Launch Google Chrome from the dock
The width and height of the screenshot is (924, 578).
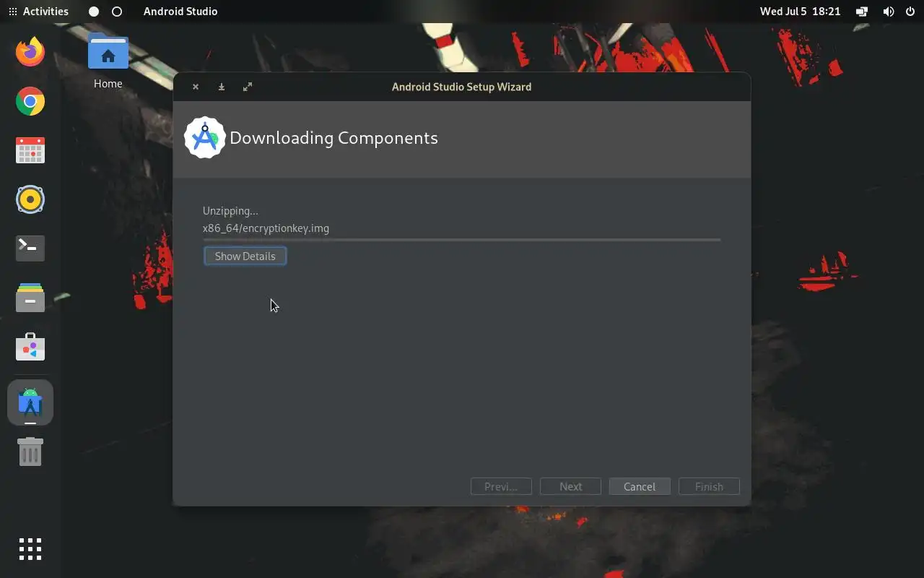pyautogui.click(x=30, y=101)
